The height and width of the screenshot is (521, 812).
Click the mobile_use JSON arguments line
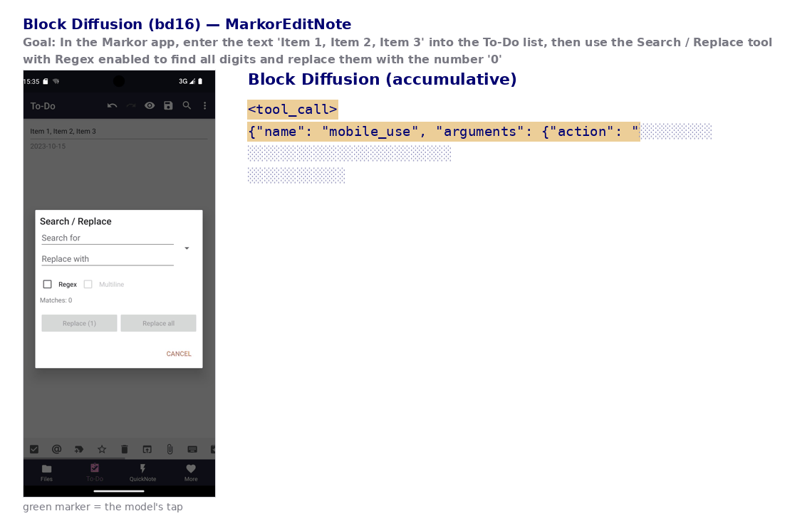(444, 132)
